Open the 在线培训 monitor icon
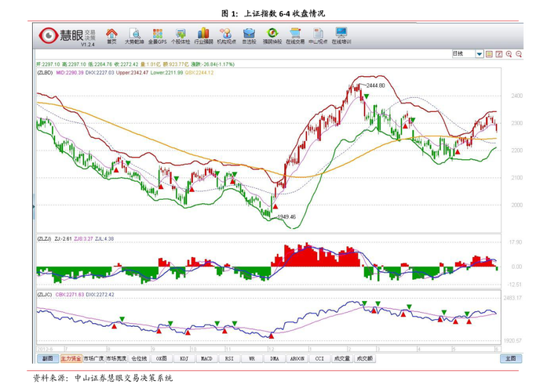The width and height of the screenshot is (547, 392). pos(341,35)
